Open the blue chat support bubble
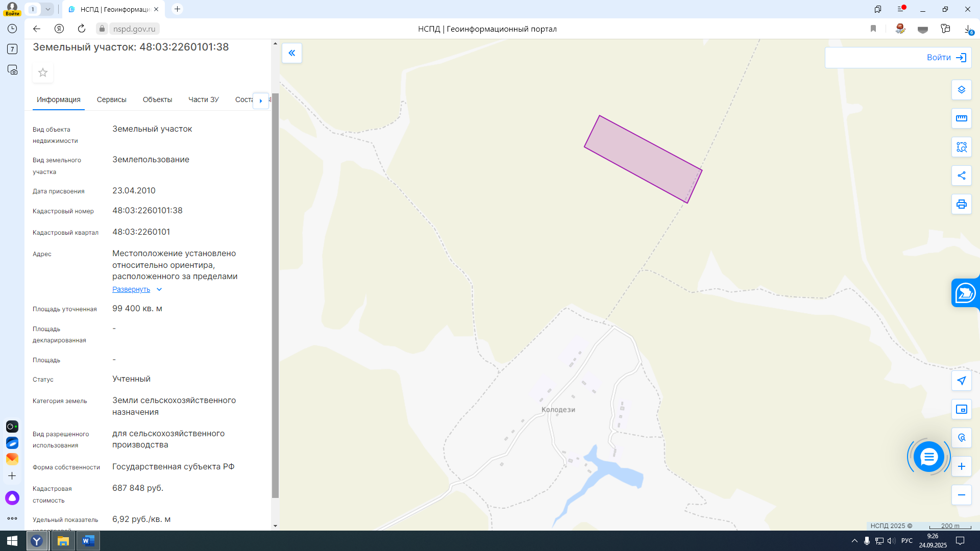This screenshot has width=980, height=551. click(x=928, y=457)
